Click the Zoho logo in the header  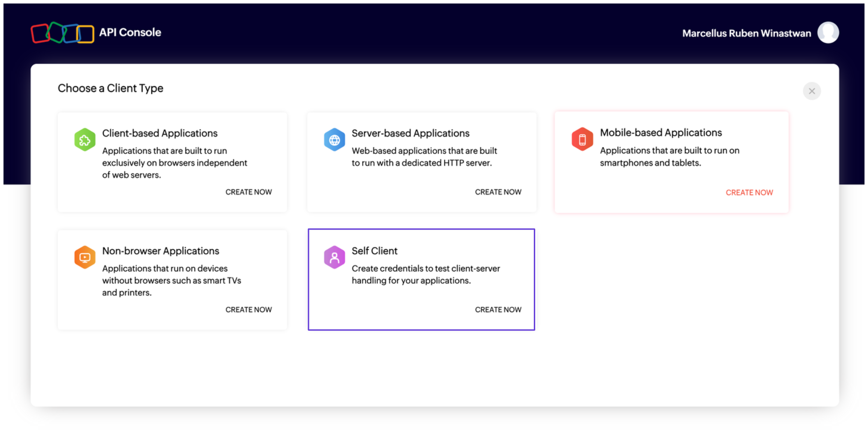[63, 33]
